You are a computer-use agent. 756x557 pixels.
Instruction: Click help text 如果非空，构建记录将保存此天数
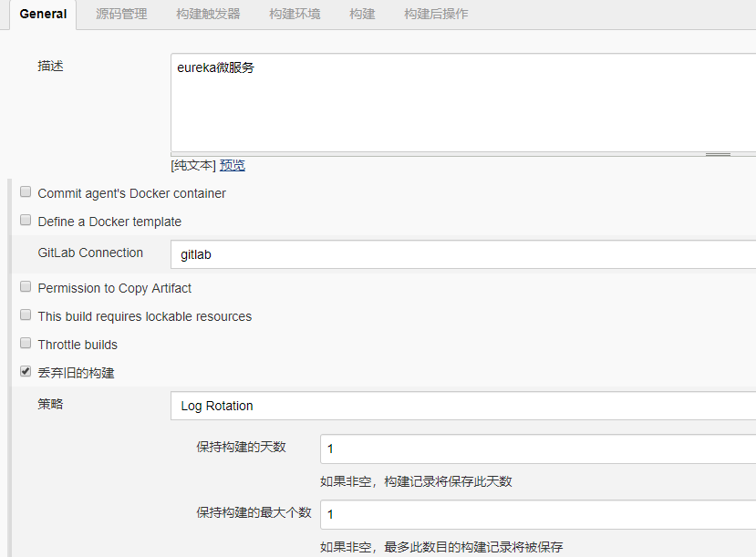(416, 481)
